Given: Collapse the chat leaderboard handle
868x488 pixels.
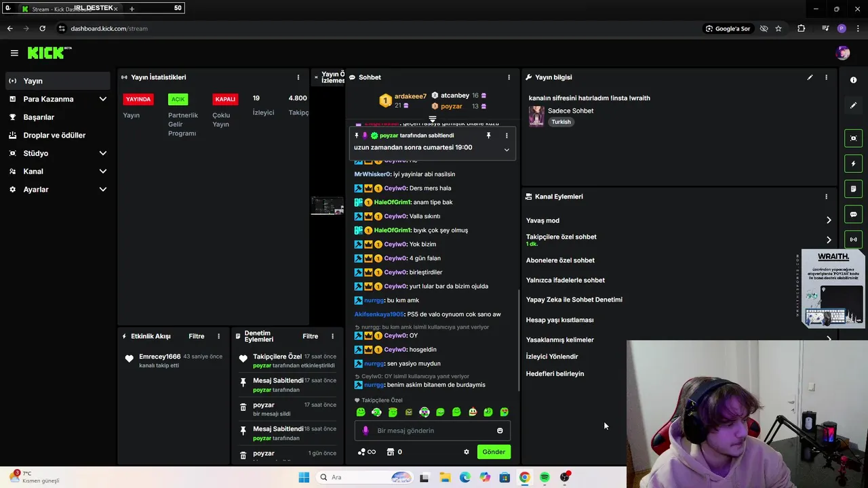Looking at the screenshot, I should (432, 119).
